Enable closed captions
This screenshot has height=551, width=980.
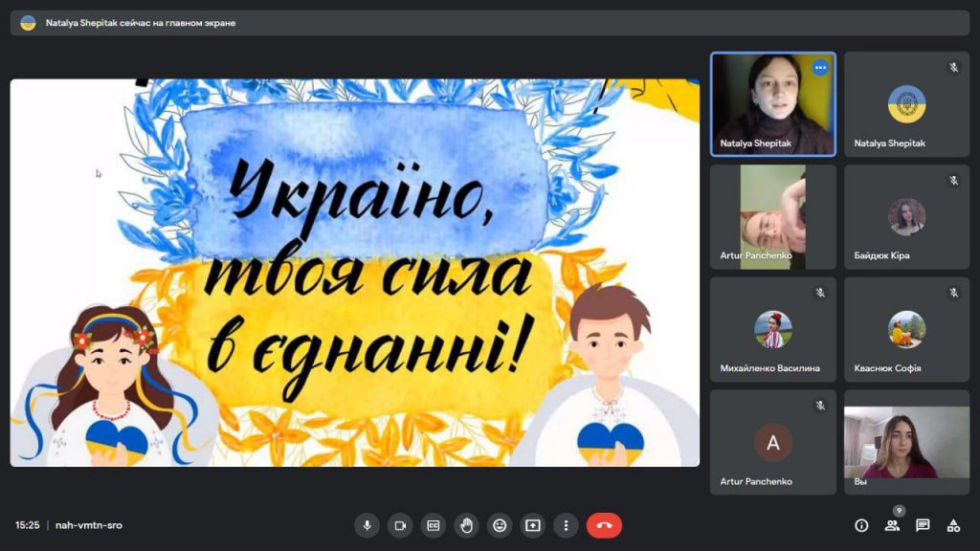pos(434,525)
